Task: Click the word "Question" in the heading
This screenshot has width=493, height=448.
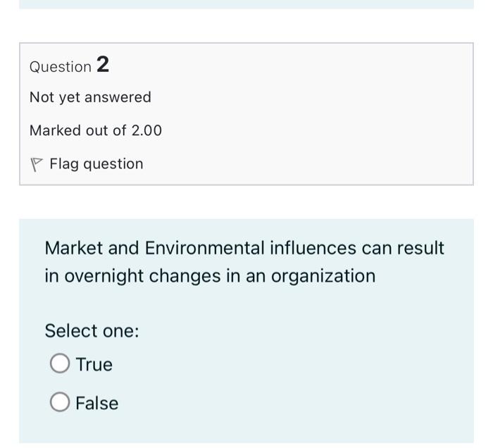Action: (61, 67)
